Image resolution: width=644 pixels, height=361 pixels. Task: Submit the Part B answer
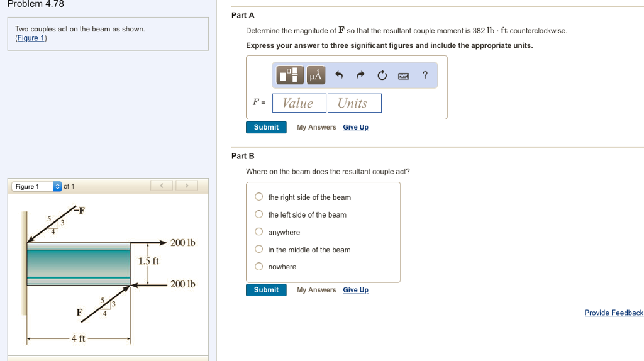pyautogui.click(x=266, y=290)
